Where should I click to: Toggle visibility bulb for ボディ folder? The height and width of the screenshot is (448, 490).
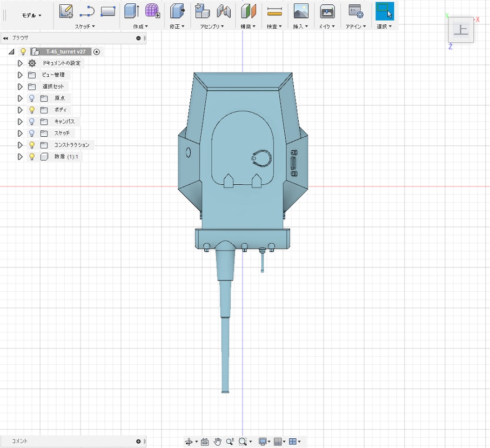[32, 110]
